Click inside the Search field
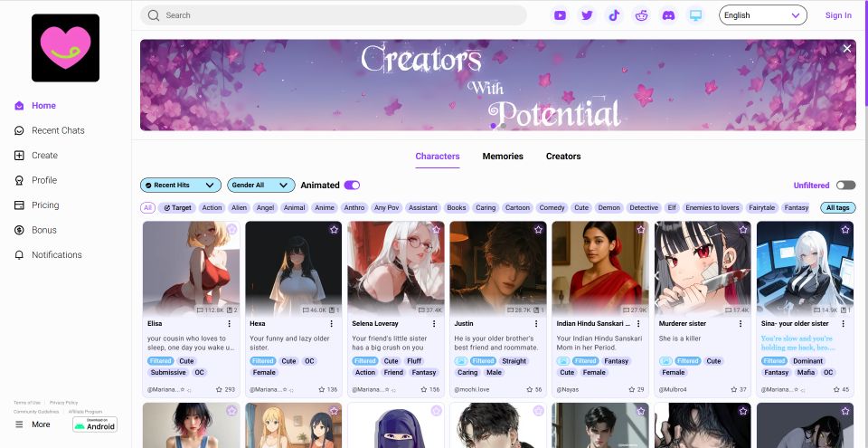Screen dimensions: 868x448 [334, 15]
